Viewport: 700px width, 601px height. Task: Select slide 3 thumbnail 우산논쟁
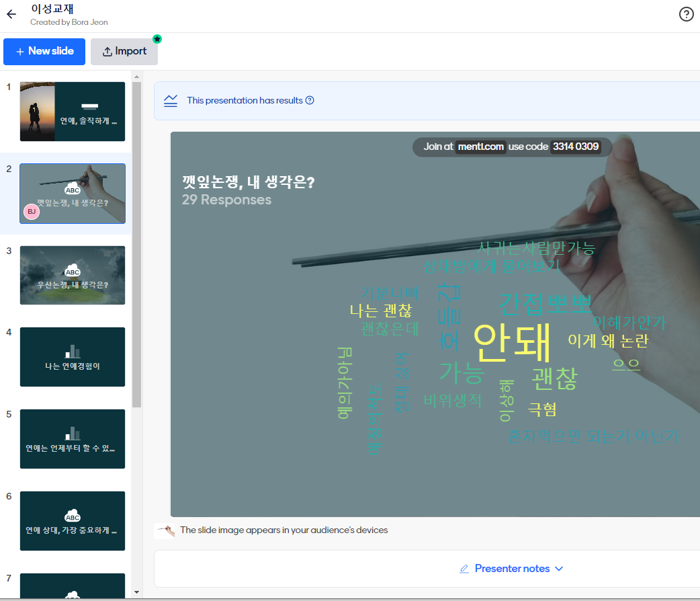click(x=73, y=275)
